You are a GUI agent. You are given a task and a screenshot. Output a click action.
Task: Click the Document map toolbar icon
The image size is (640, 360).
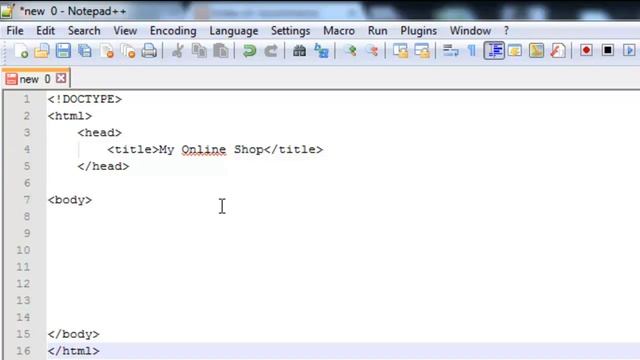(536, 51)
